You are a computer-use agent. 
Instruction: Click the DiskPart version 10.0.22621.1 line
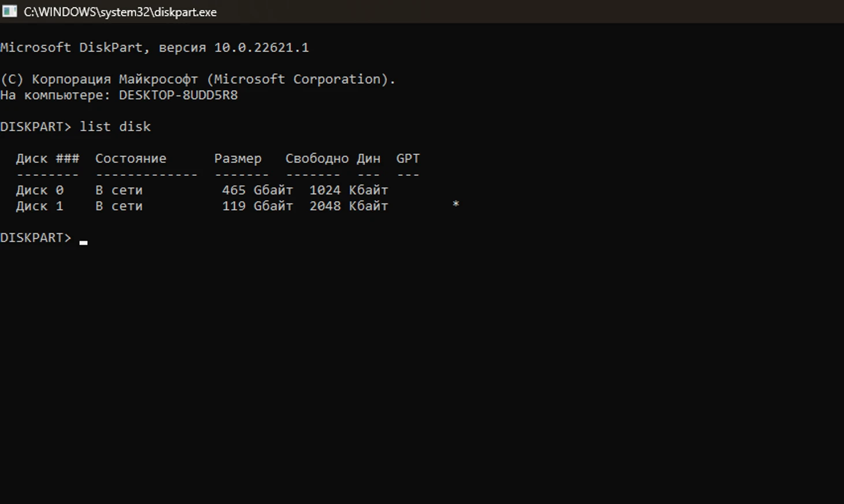pyautogui.click(x=154, y=47)
